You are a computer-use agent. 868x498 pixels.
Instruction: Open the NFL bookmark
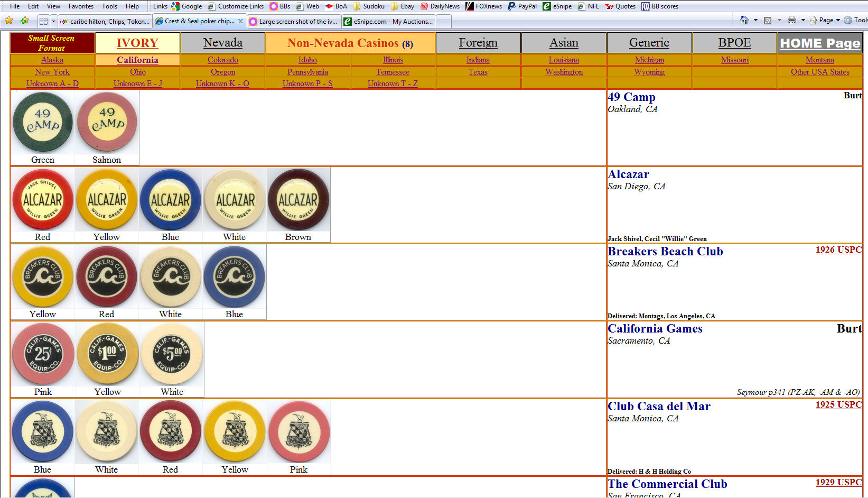click(x=589, y=6)
